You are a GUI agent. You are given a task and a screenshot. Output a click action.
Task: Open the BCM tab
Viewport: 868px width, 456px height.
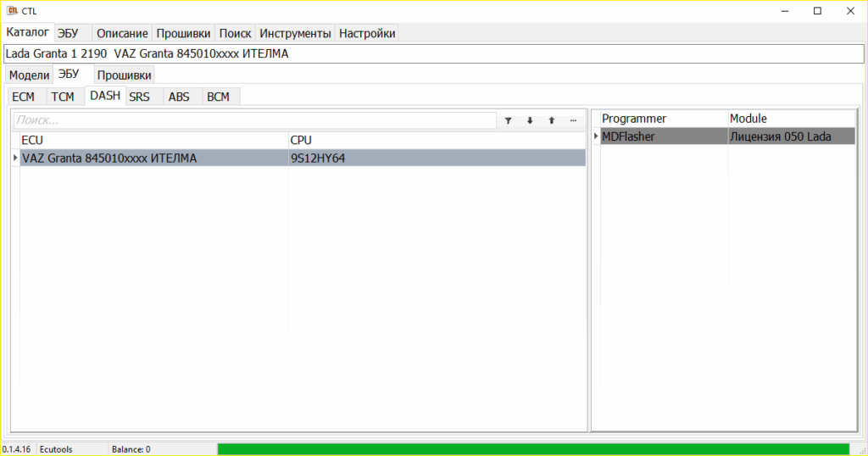[218, 97]
